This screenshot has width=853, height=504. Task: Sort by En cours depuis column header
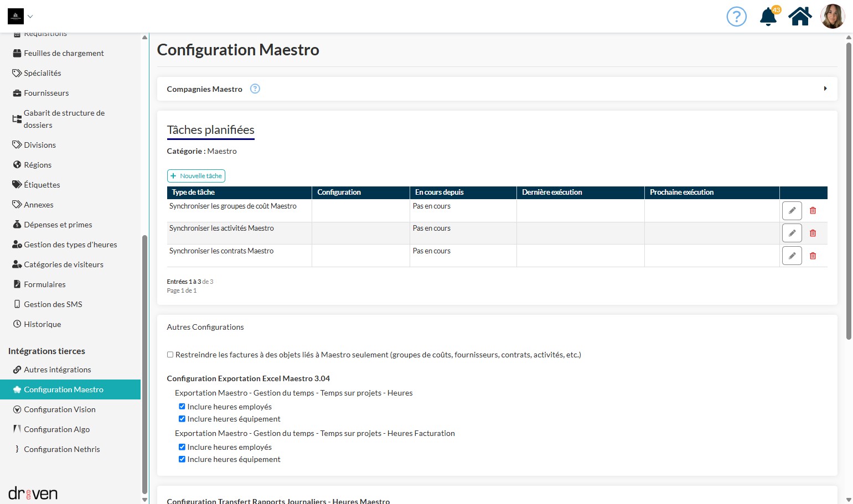pos(463,192)
